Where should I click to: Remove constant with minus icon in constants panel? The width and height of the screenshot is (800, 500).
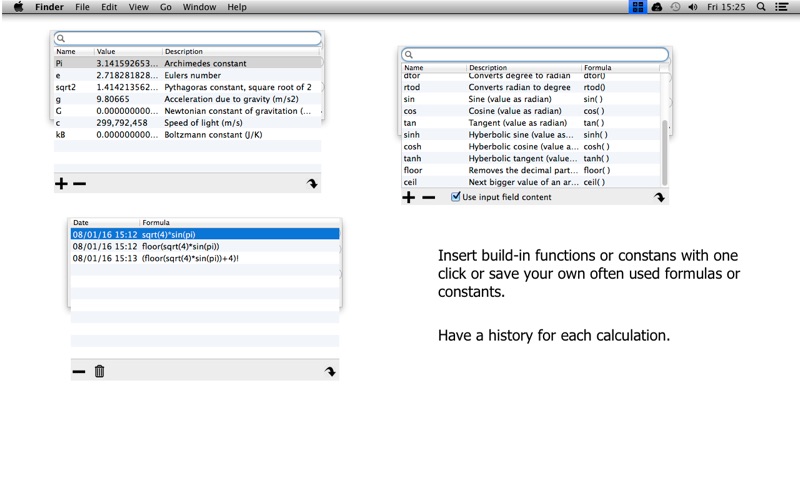point(80,184)
